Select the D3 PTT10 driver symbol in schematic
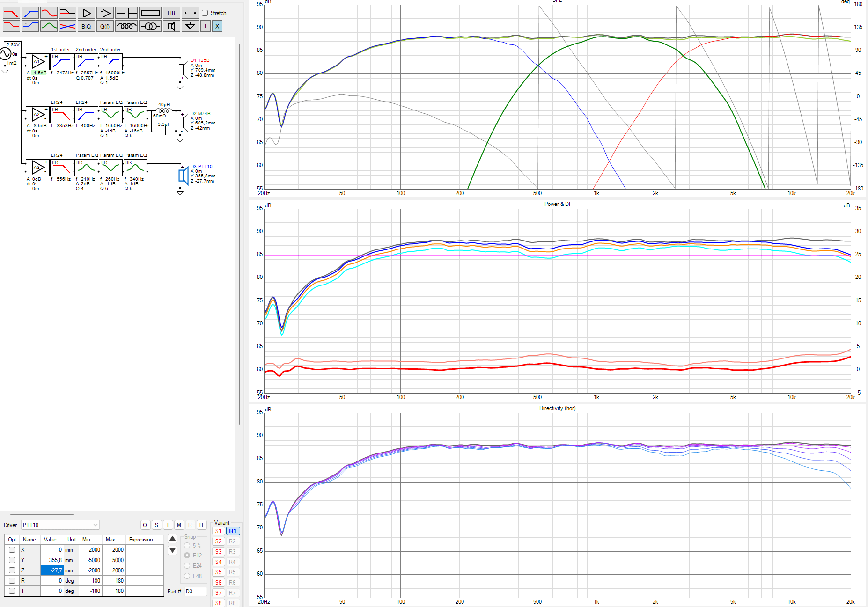 click(183, 176)
